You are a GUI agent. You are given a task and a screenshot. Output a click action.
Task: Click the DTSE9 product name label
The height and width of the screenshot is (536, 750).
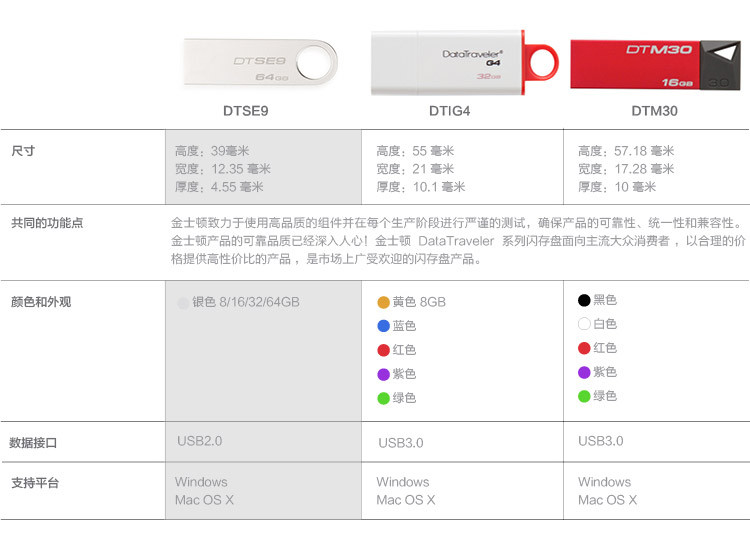tap(245, 111)
